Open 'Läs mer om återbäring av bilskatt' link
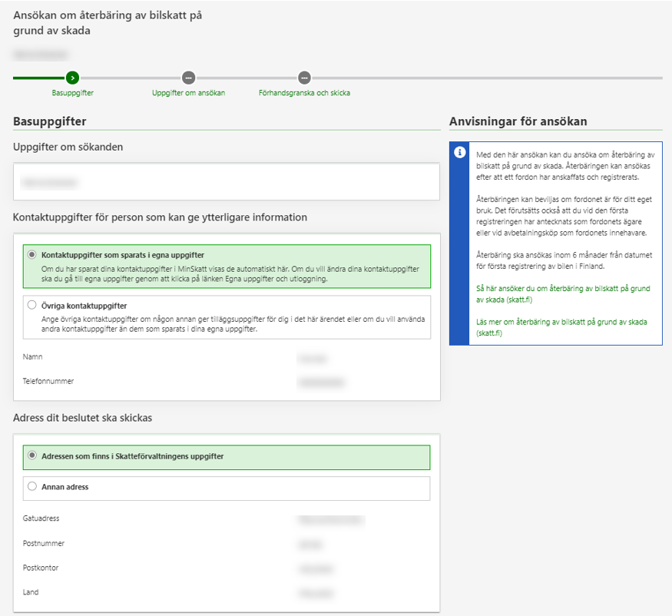 pyautogui.click(x=562, y=327)
